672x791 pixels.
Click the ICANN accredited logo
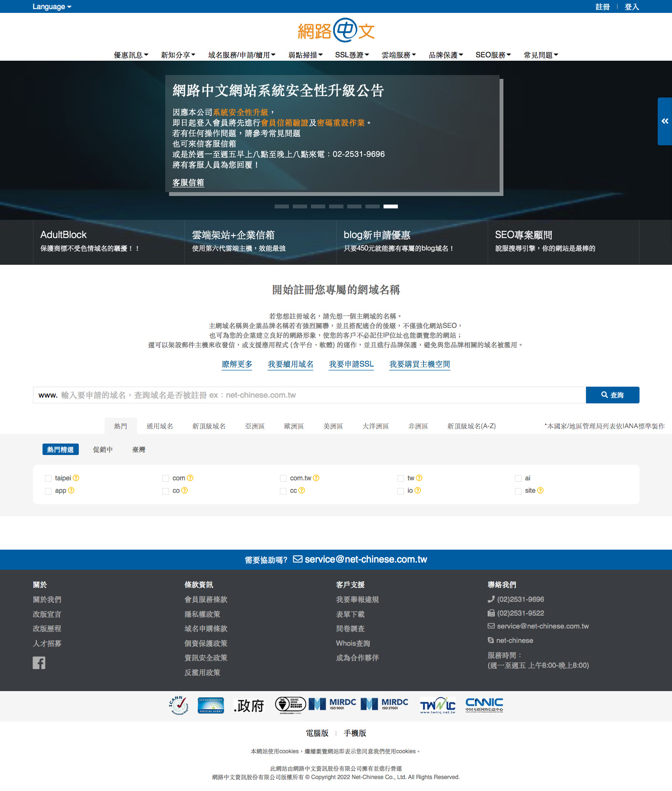[x=179, y=705]
